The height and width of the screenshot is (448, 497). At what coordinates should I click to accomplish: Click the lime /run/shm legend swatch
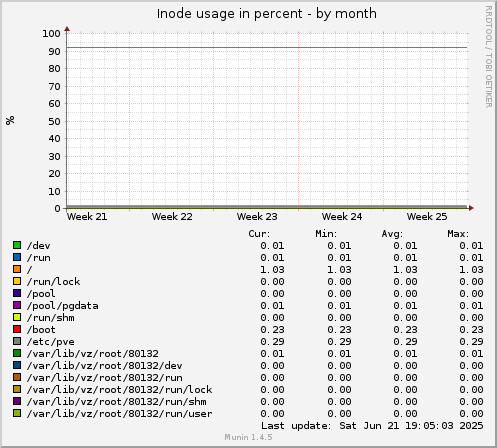coord(17,317)
